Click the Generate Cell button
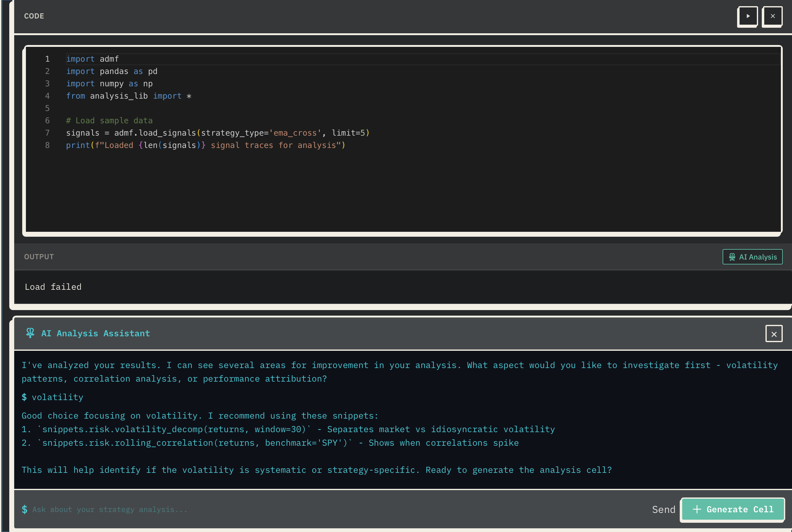This screenshot has width=792, height=532. 733,509
